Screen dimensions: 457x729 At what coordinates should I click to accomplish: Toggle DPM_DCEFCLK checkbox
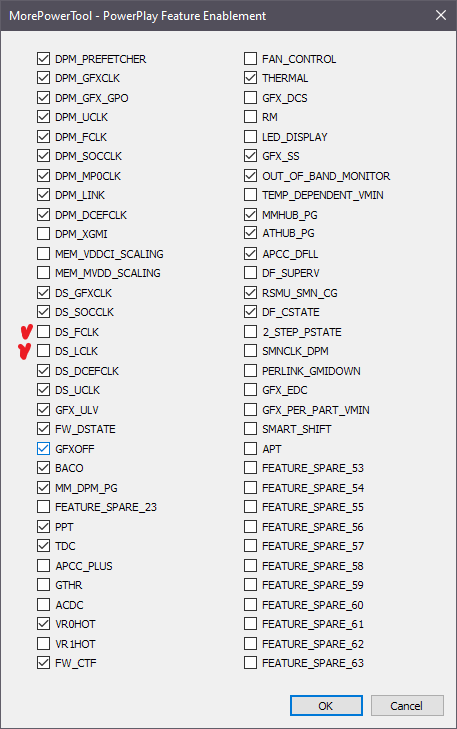pyautogui.click(x=43, y=215)
